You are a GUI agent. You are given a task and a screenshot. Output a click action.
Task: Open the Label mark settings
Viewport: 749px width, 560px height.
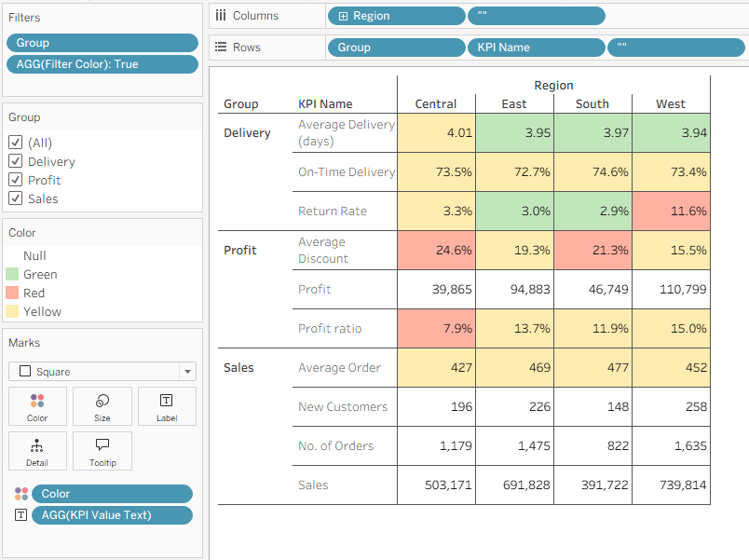(167, 406)
